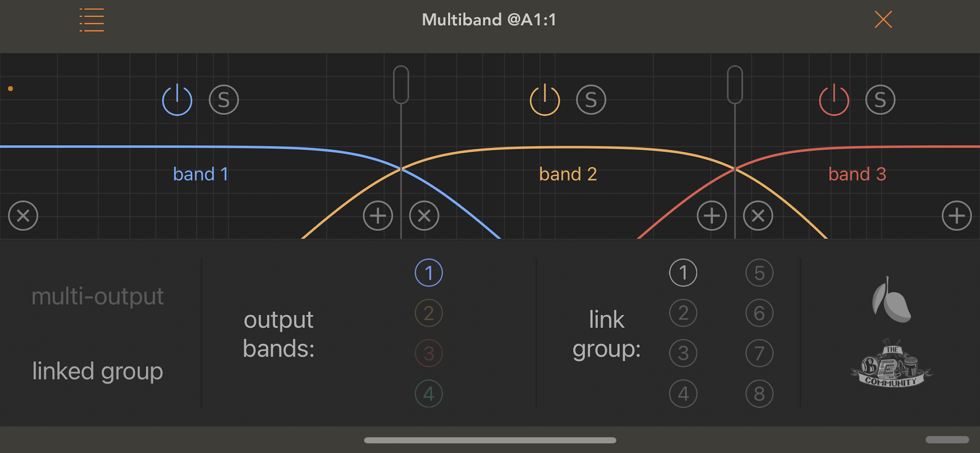Toggle the blue band 1 power button

[x=177, y=100]
